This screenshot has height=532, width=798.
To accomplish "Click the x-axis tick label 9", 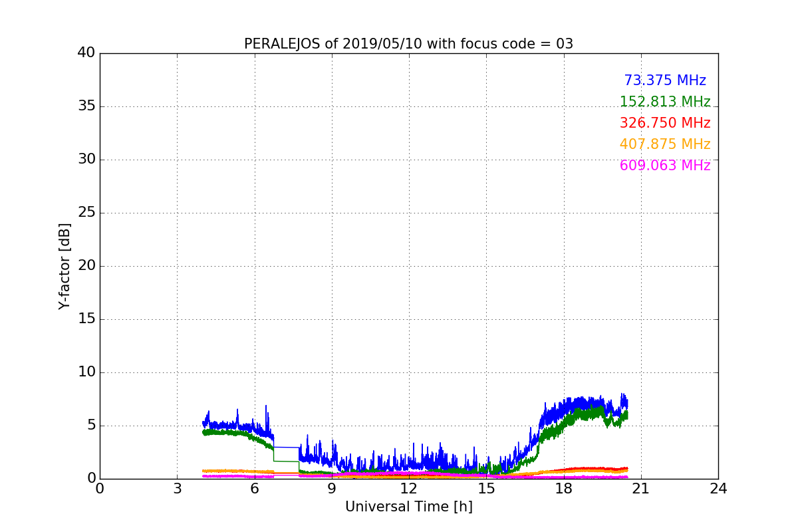I will pyautogui.click(x=331, y=489).
